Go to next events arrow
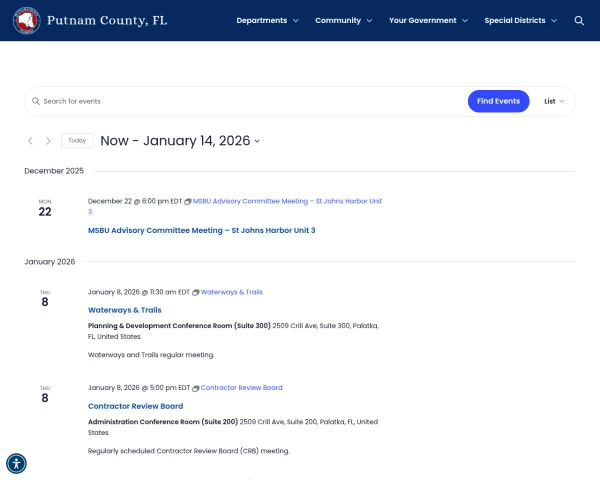The height and width of the screenshot is (480, 600). click(x=48, y=141)
